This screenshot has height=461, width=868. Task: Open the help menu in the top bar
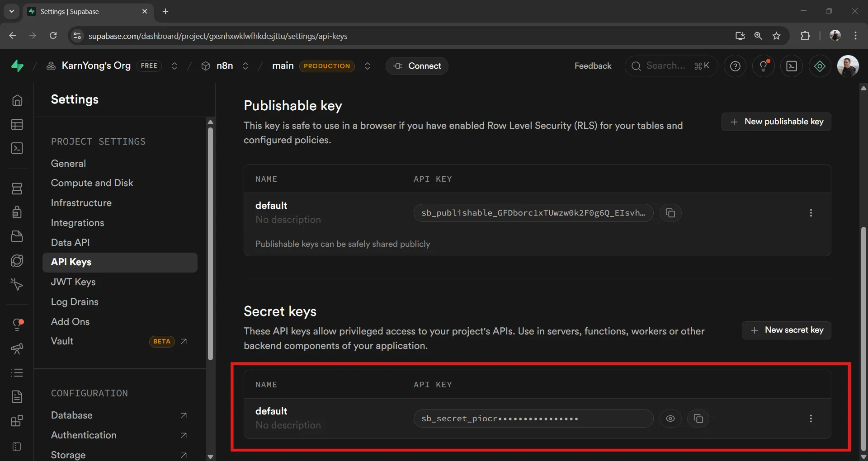tap(735, 66)
